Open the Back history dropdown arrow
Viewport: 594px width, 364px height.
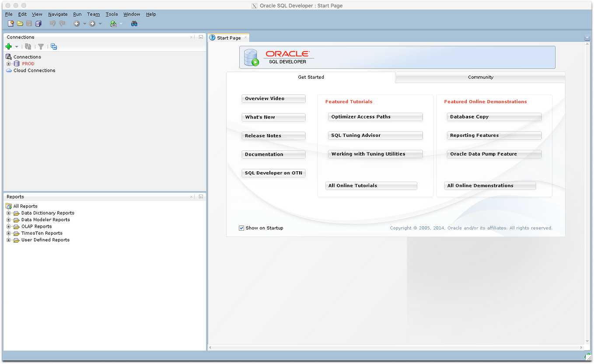coord(84,24)
